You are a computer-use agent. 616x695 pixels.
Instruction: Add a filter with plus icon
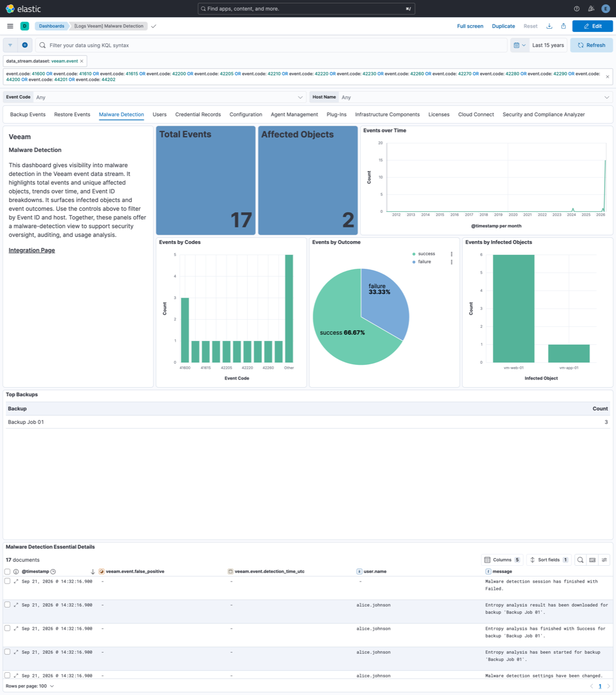coord(24,45)
